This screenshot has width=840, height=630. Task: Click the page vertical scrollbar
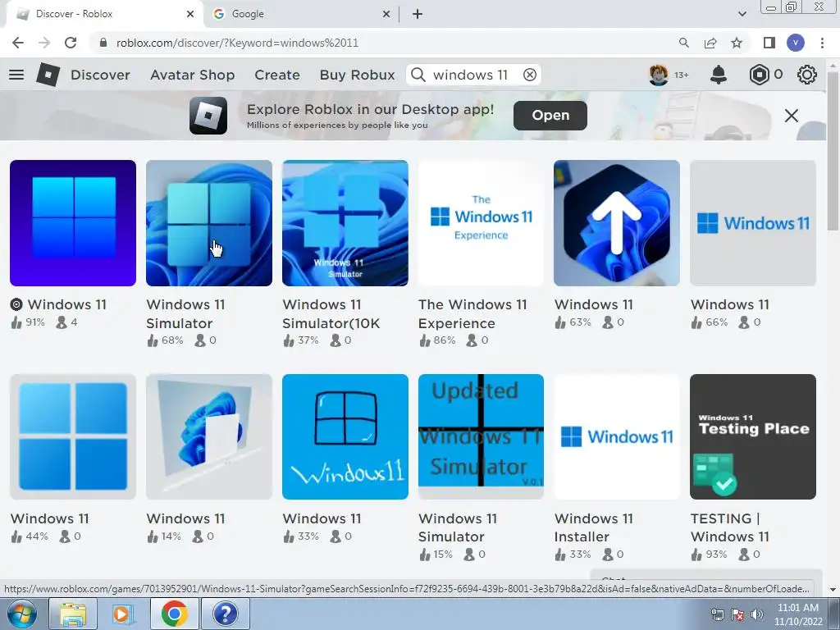833,150
